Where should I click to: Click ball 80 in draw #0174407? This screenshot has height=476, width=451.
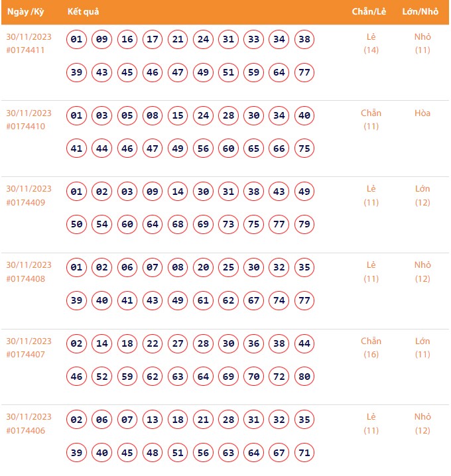(304, 377)
